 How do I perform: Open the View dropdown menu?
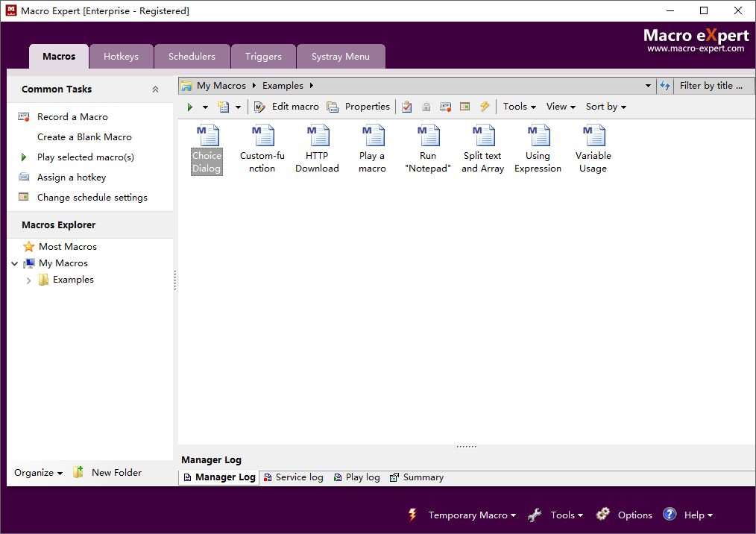[561, 107]
